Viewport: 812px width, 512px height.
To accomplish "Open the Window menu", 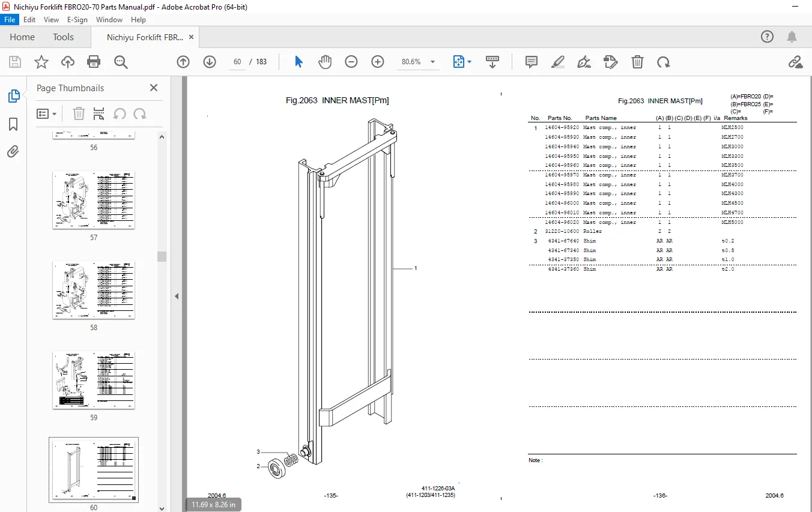I will (x=109, y=20).
